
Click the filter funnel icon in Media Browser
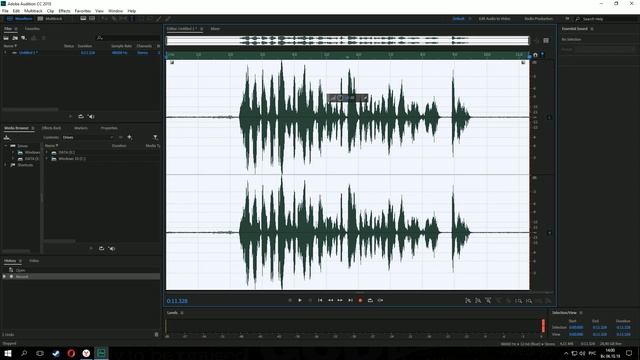(x=155, y=138)
